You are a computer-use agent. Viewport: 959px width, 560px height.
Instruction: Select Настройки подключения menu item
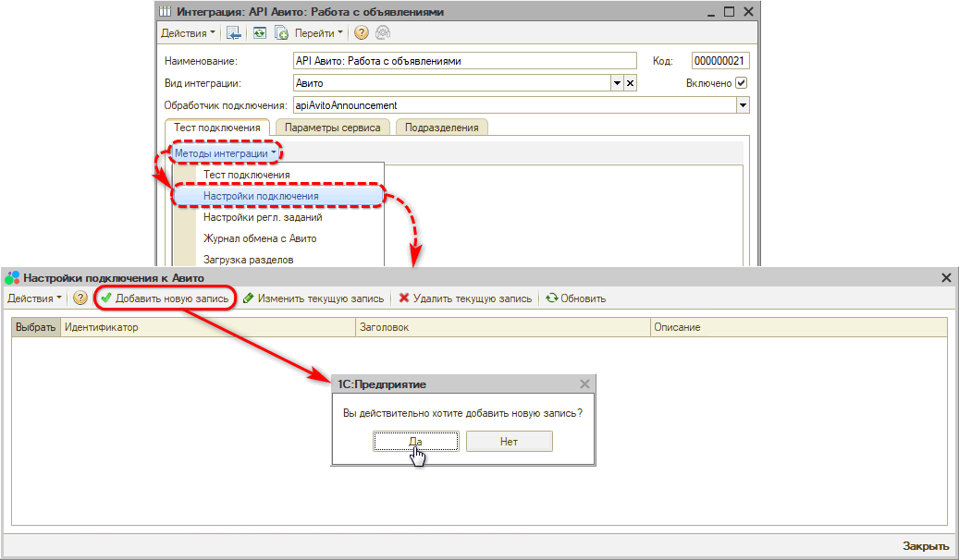261,196
